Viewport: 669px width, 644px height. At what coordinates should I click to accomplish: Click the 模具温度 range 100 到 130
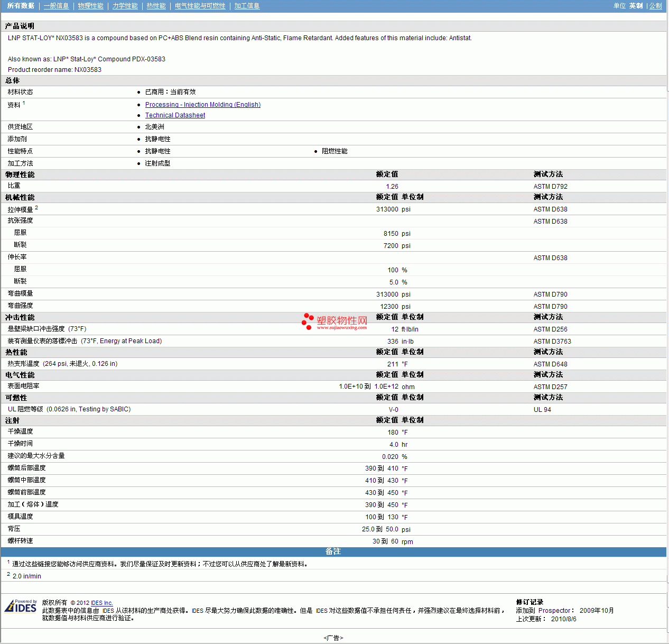[382, 517]
